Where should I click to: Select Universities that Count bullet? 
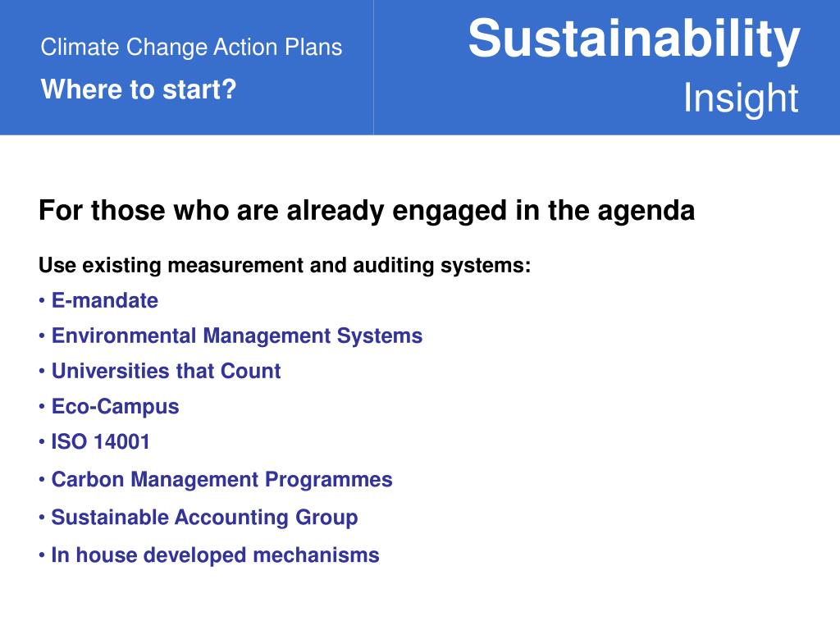point(166,371)
